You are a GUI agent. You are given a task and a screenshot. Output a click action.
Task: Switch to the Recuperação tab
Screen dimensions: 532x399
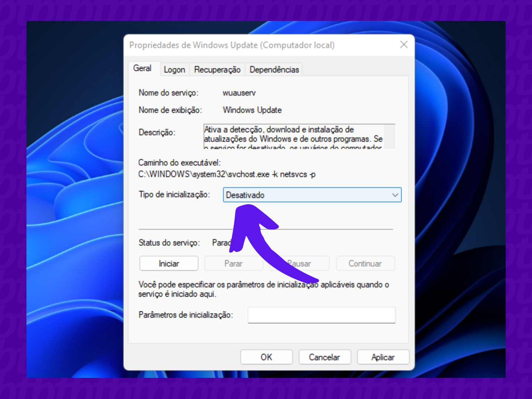(x=217, y=69)
